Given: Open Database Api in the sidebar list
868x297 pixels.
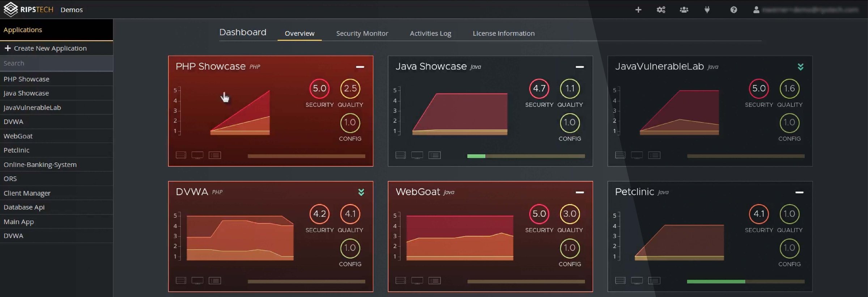Looking at the screenshot, I should (56, 207).
